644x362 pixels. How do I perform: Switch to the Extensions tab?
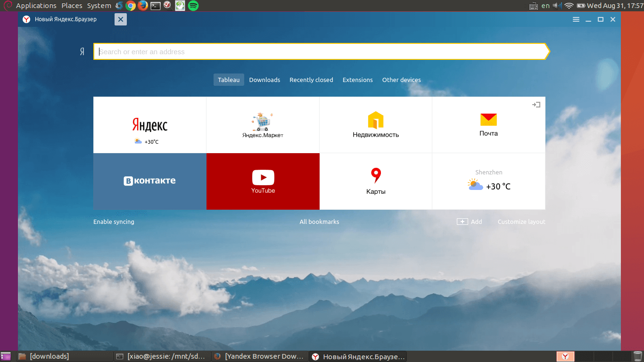coord(357,80)
